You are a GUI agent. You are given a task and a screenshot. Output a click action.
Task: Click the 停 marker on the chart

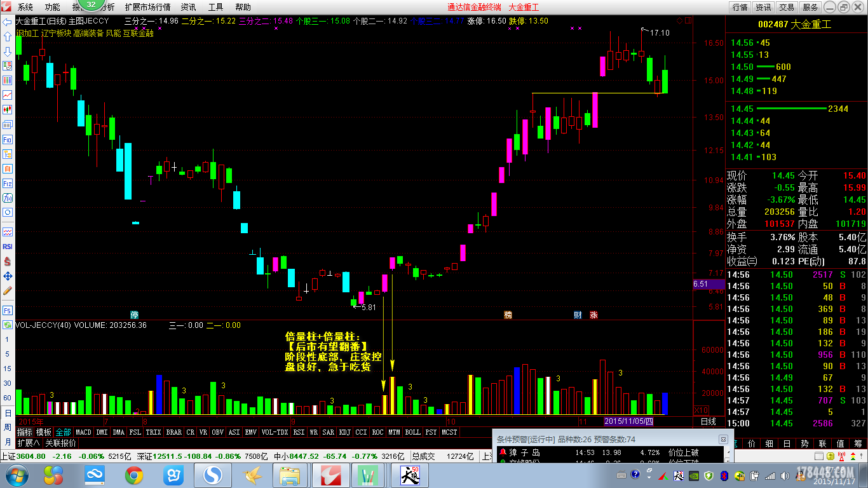tap(134, 315)
